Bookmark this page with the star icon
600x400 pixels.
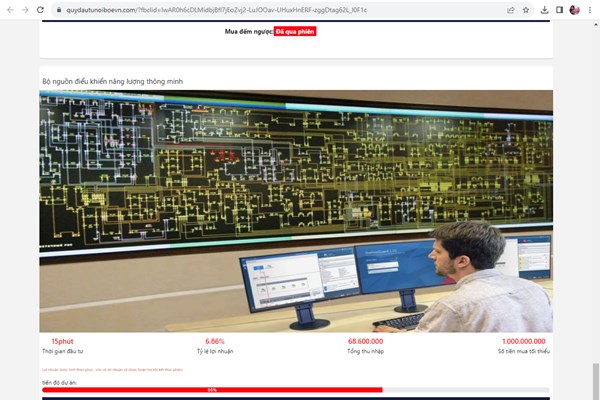coord(526,10)
